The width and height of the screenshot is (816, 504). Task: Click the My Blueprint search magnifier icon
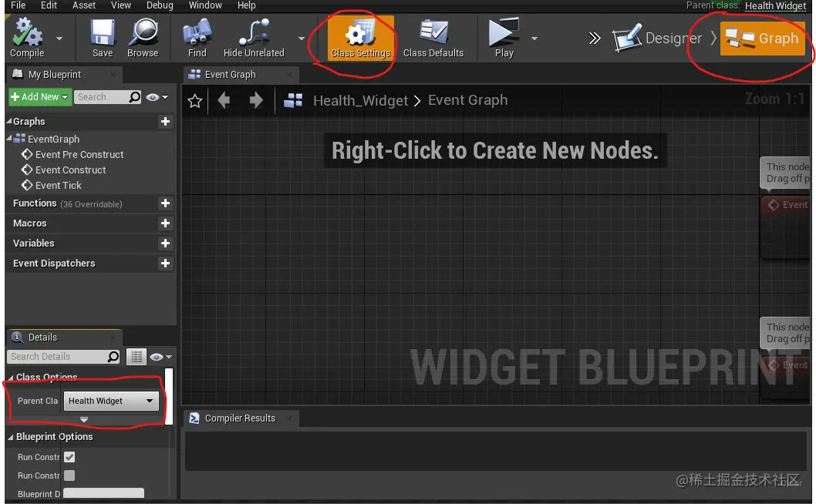coord(135,97)
